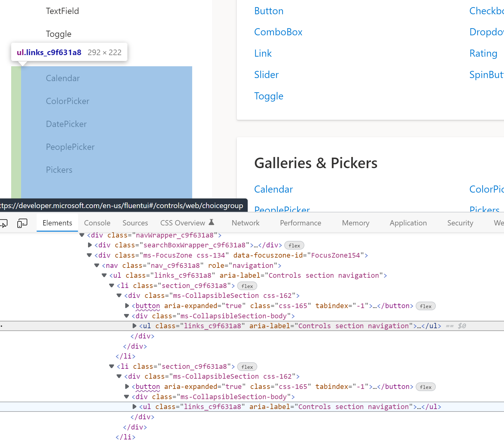The width and height of the screenshot is (504, 440).
Task: Click the Slider control link
Action: (266, 75)
